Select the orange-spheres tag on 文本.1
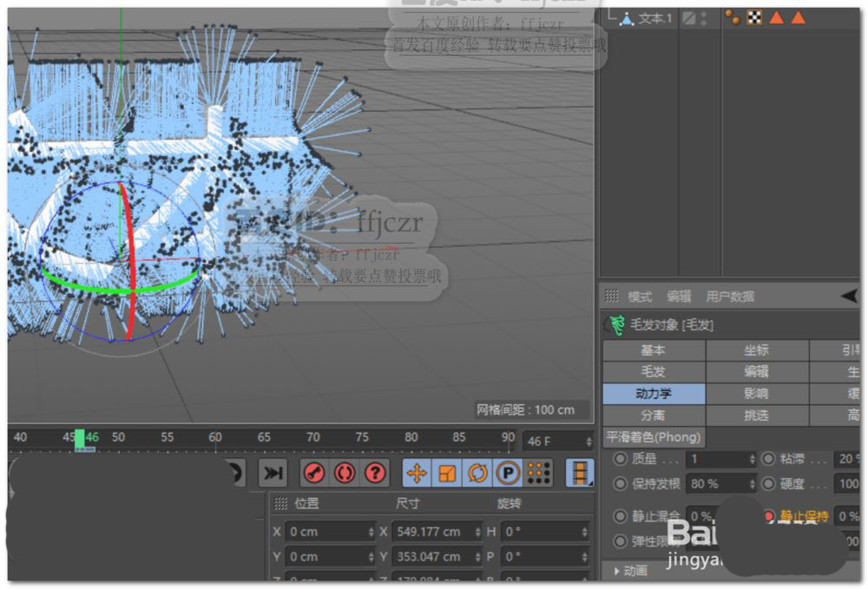 click(733, 17)
